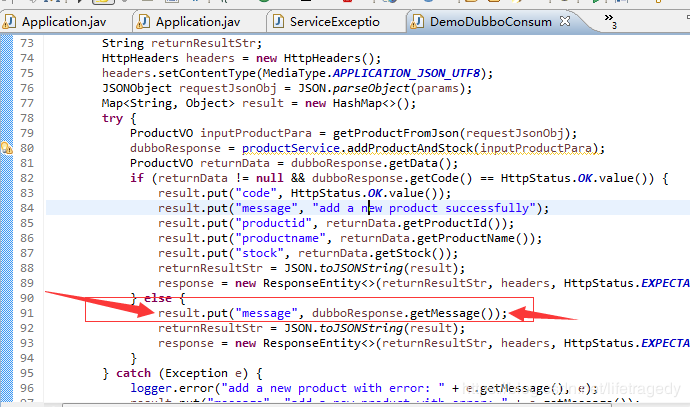Place cursor on 'String returnResultStr;' line

coord(182,43)
